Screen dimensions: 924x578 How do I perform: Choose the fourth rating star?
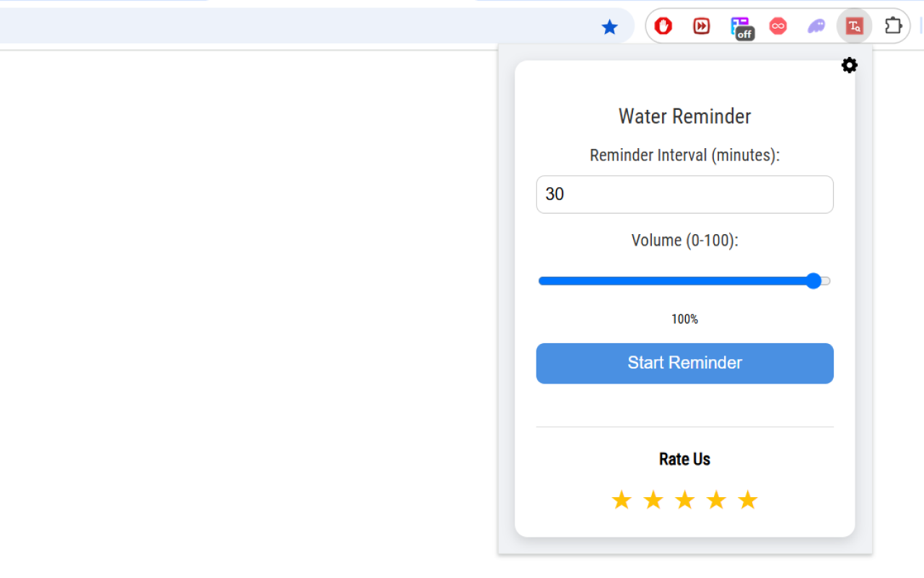pos(716,500)
